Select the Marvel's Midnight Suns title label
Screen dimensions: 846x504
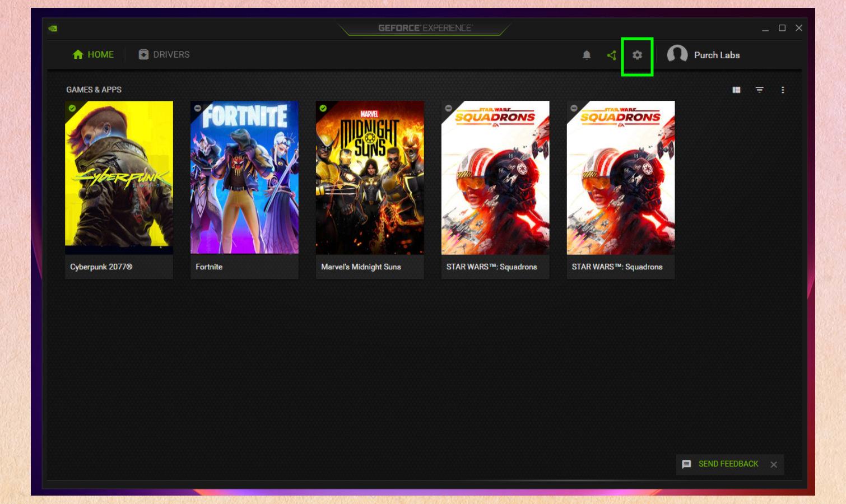click(x=361, y=267)
